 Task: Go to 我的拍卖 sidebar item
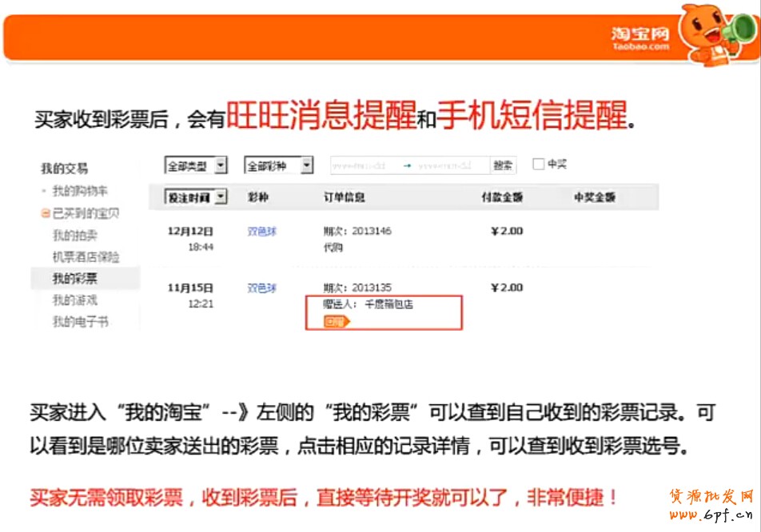[x=75, y=236]
